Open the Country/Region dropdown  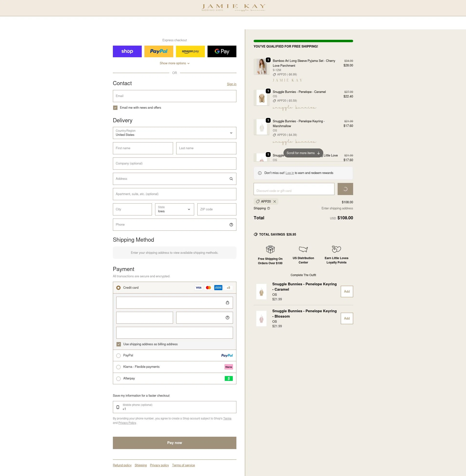[174, 133]
